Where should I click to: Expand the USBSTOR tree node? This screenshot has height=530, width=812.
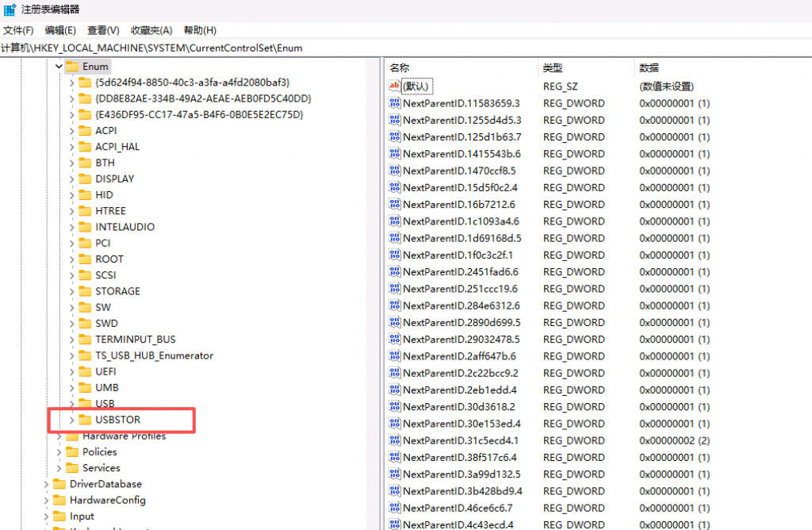click(72, 420)
